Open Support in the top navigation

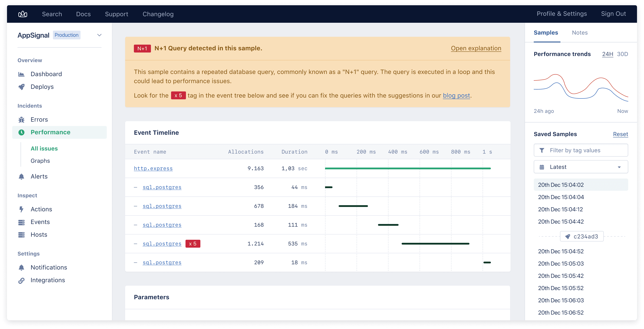[x=117, y=14]
